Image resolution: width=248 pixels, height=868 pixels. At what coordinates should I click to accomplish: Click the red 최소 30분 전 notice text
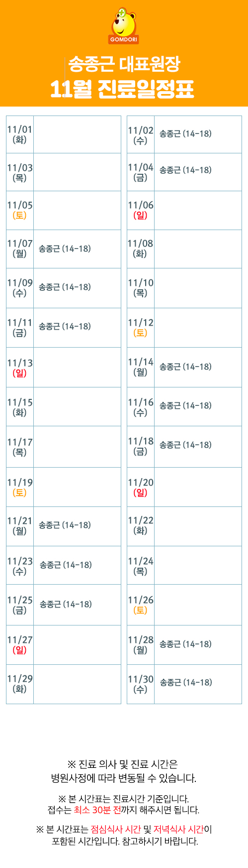(97, 810)
